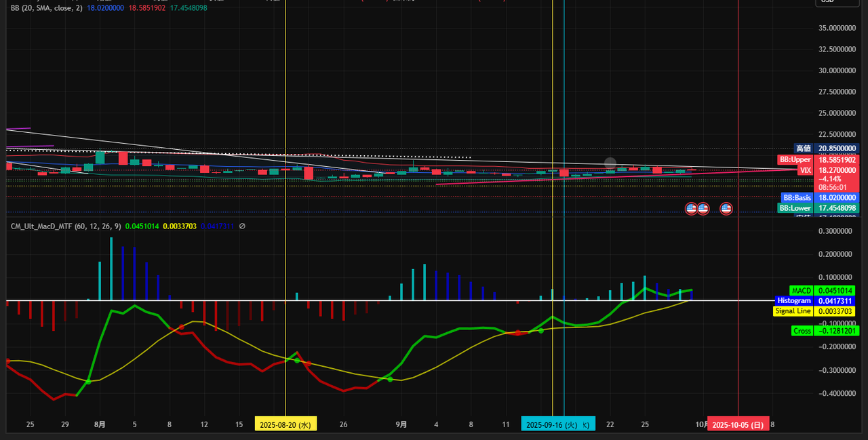
Task: Click the green MACD crossover dot near August 20
Action: pos(297,361)
